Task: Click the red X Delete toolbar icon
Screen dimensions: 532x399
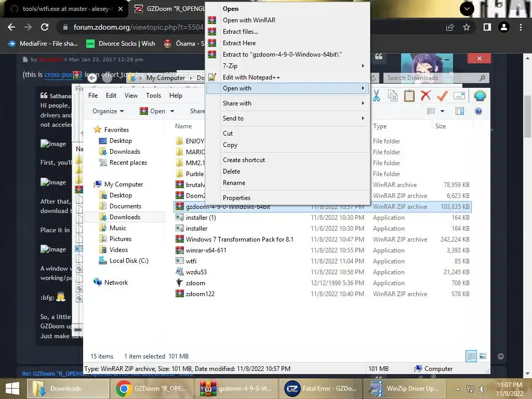Action: pos(425,96)
